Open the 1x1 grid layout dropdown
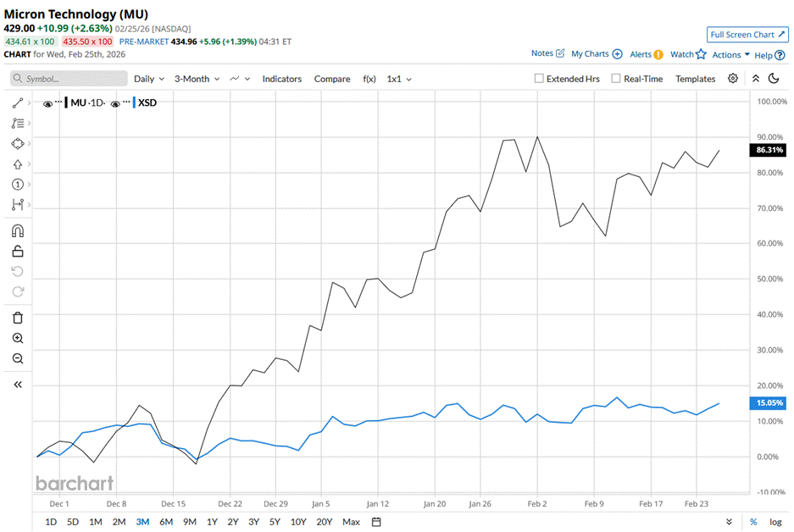Viewport: 794px width, 532px height. (399, 79)
